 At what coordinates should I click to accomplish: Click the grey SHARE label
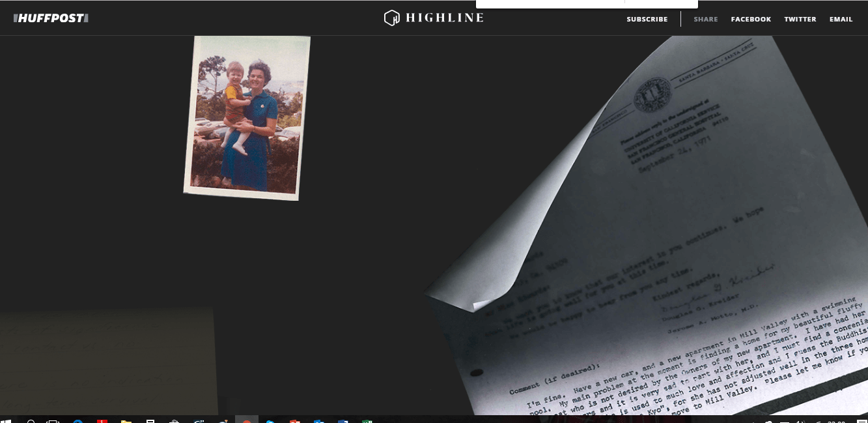[705, 20]
